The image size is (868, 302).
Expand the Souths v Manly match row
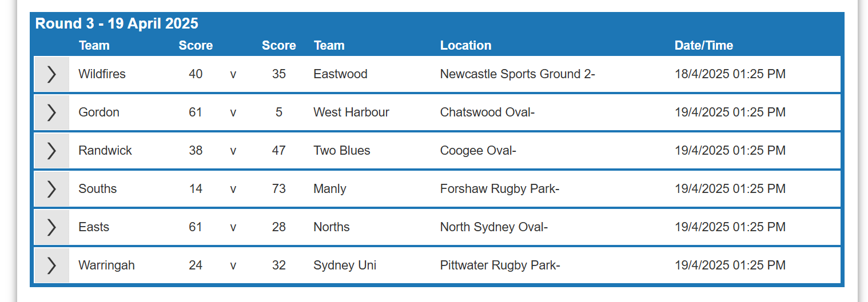[x=51, y=189]
